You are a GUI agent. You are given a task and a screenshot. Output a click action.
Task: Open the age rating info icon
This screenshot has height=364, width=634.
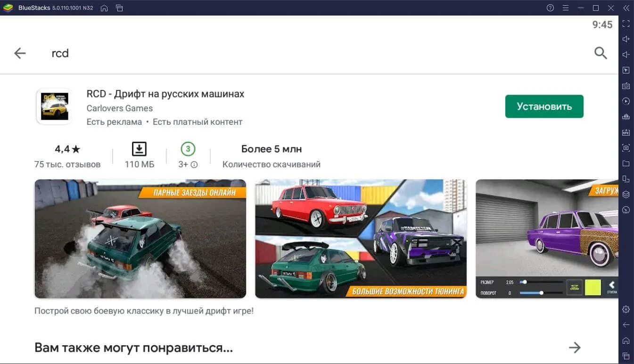(194, 165)
